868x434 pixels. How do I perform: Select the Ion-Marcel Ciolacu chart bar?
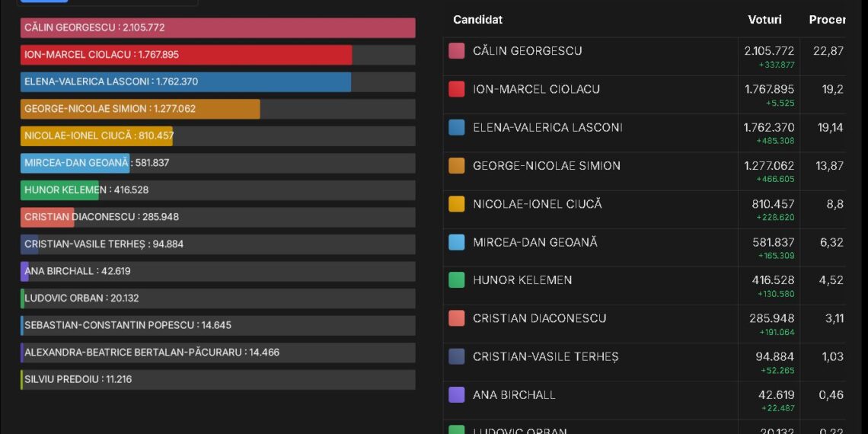point(187,55)
